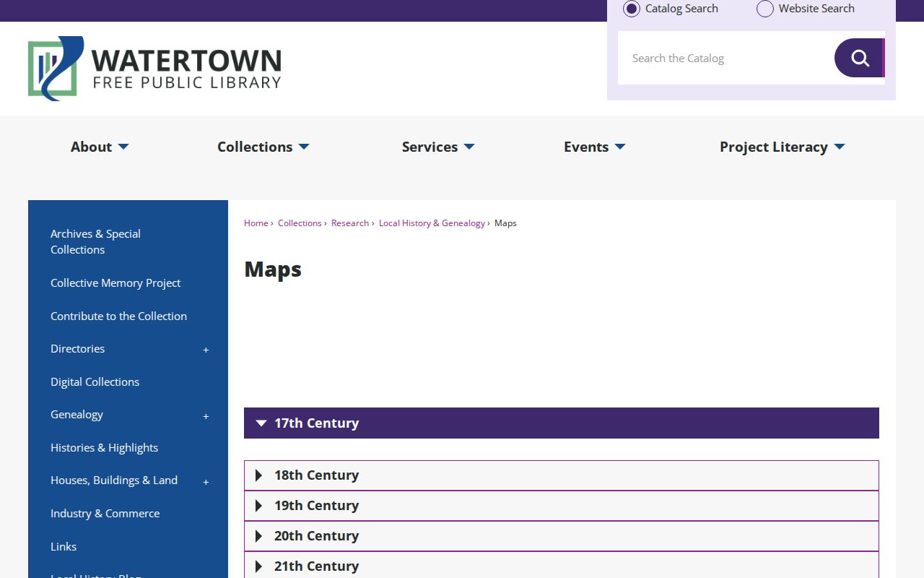Collapse the 17th Century section
The width and height of the screenshot is (924, 578).
562,423
